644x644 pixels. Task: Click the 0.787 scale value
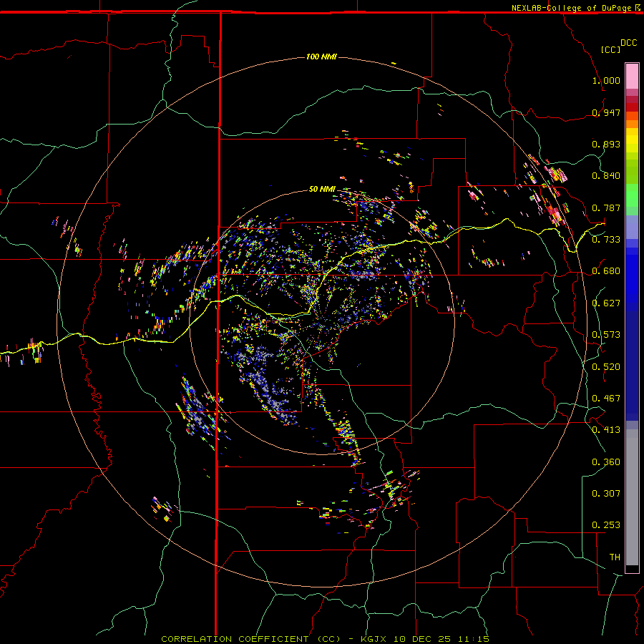pyautogui.click(x=606, y=208)
